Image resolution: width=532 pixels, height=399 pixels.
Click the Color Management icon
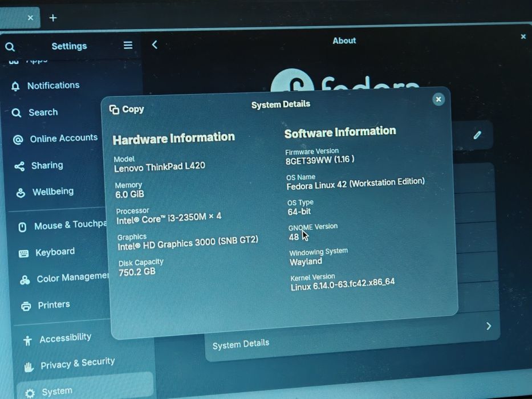coord(25,280)
